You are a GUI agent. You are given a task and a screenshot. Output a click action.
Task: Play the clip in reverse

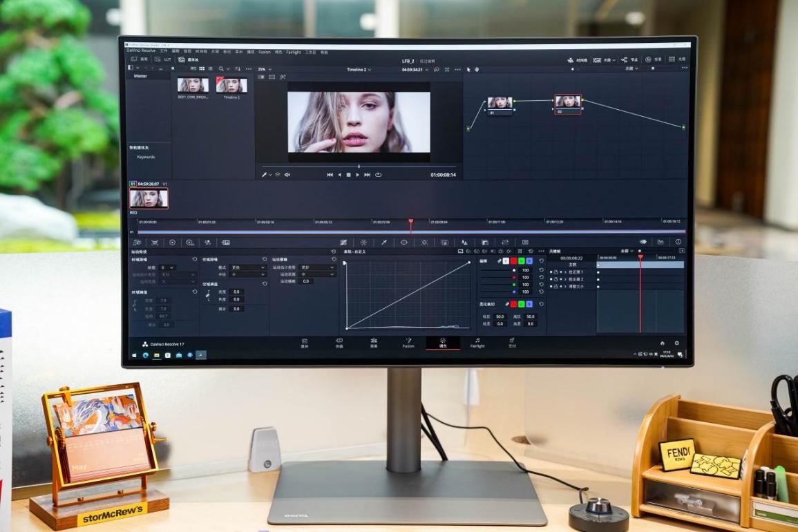coord(339,175)
